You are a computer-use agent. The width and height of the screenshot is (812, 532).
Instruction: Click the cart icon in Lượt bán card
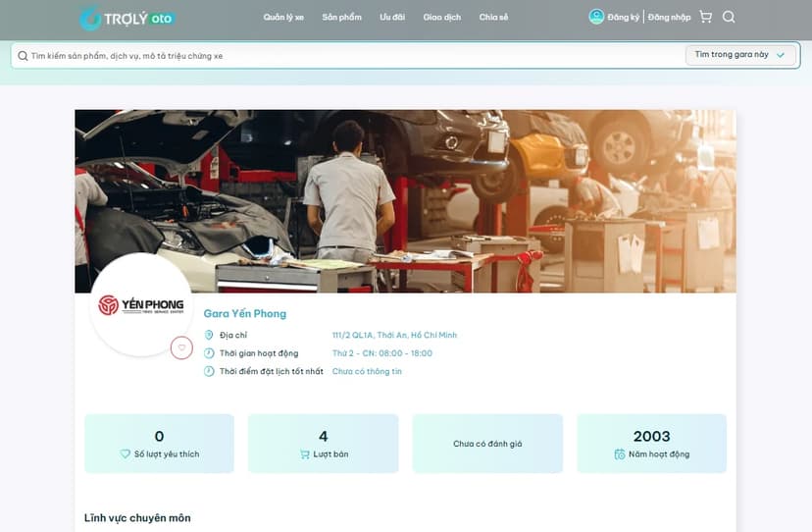click(x=304, y=454)
